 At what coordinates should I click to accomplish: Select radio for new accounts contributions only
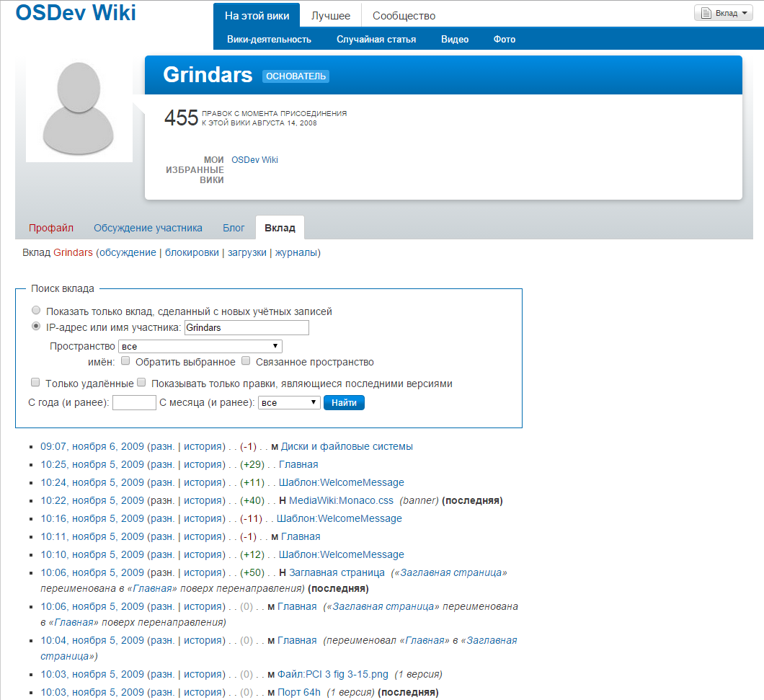(x=36, y=311)
